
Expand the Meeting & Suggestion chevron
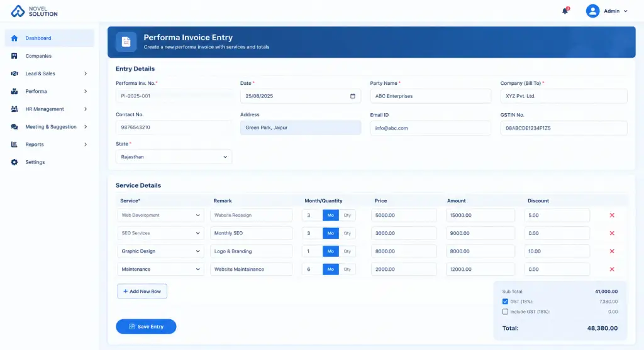86,127
